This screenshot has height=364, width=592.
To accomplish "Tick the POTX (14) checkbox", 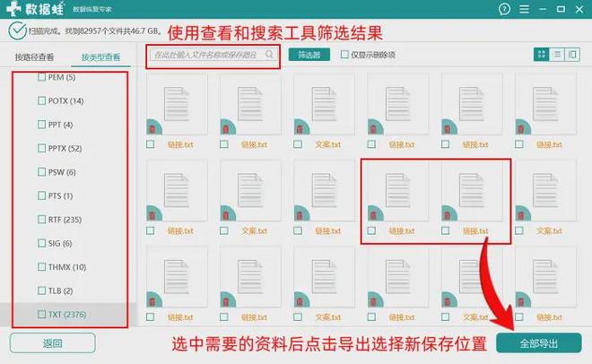I will tap(42, 100).
